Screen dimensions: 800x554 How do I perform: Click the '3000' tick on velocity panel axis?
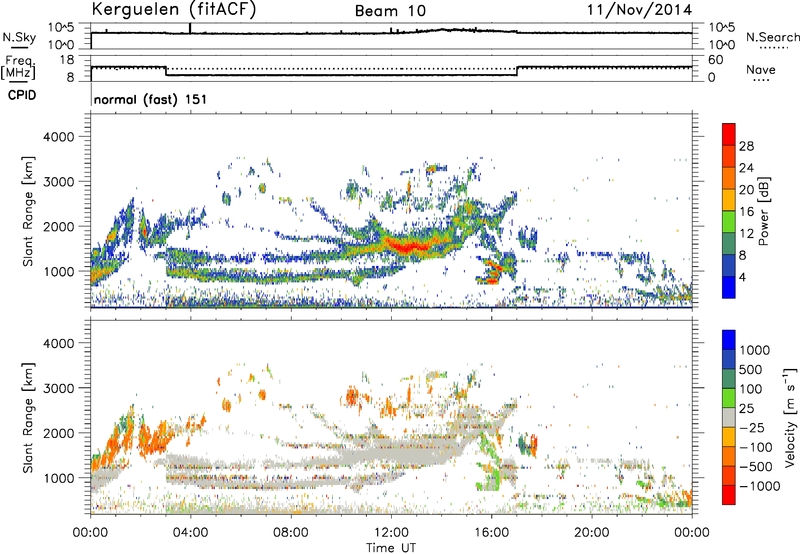tap(59, 388)
